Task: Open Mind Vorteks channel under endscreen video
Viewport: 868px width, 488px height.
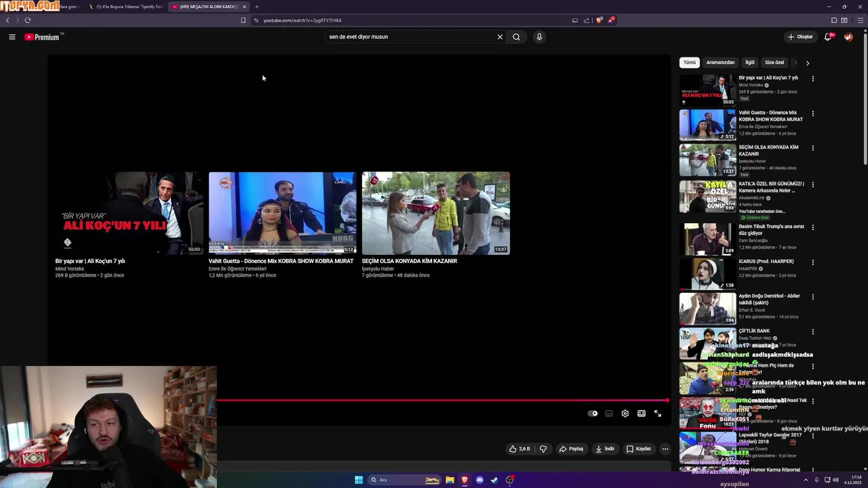Action: tap(70, 268)
